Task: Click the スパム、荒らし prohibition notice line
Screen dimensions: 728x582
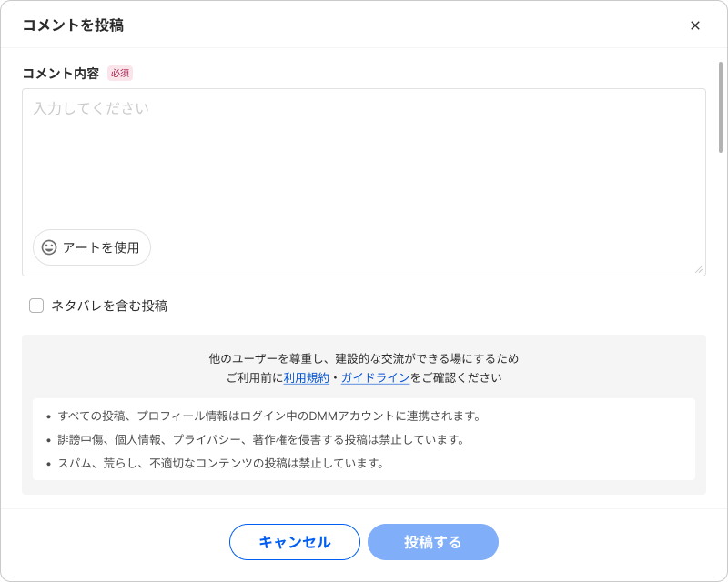Action: 221,463
